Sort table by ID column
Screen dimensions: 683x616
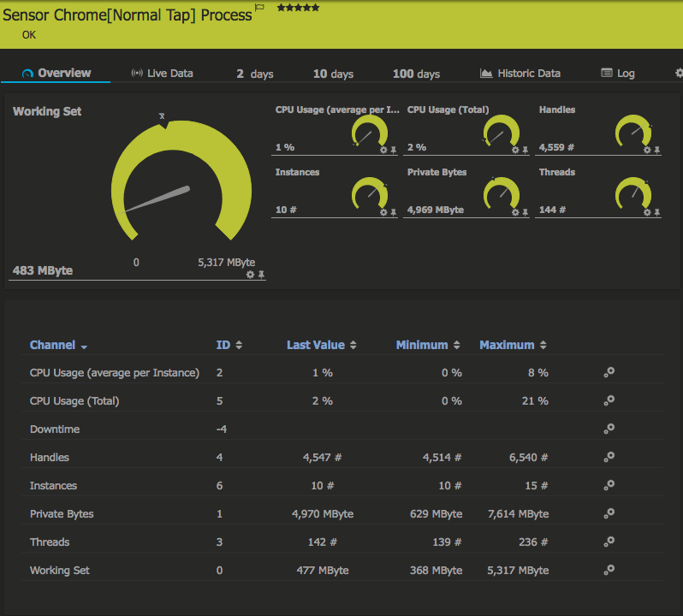click(x=229, y=346)
